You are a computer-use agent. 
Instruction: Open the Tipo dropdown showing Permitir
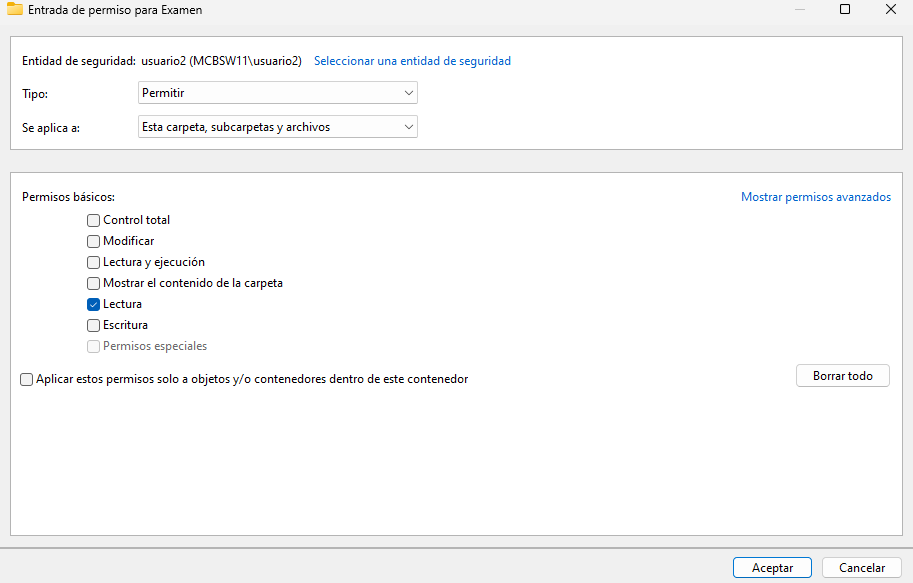coord(277,93)
